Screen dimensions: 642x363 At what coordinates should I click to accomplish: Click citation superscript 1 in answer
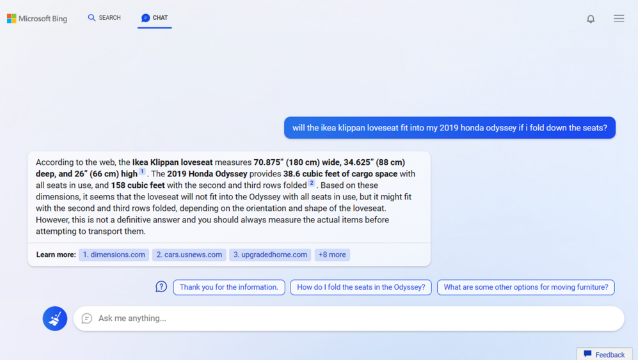pos(143,172)
